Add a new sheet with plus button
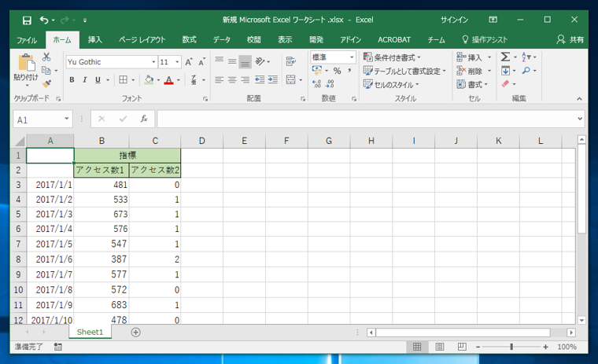This screenshot has height=364, width=598. point(135,333)
